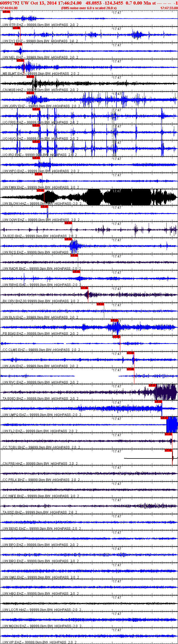The image size is (178, 644).
Task: Select the TA I05D BHZ station label
Action: tap(12, 512)
